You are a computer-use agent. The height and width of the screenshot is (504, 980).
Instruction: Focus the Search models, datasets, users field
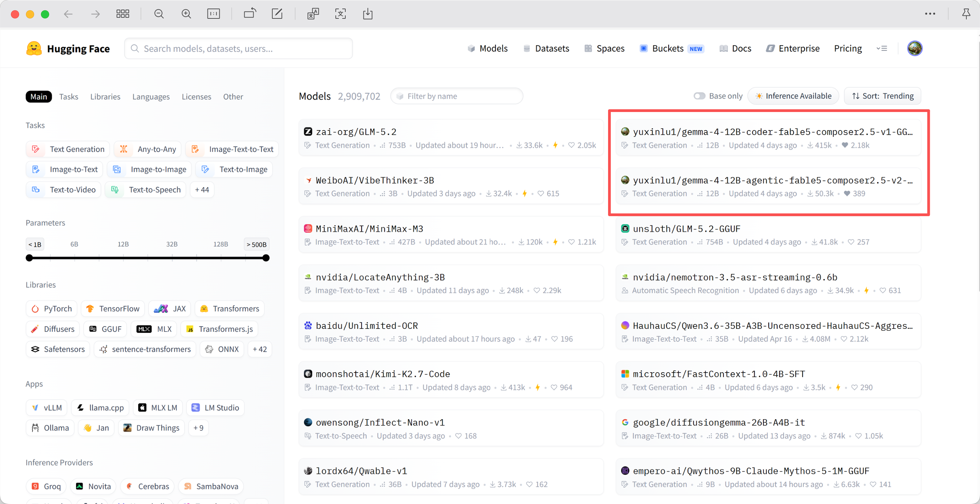coord(239,48)
